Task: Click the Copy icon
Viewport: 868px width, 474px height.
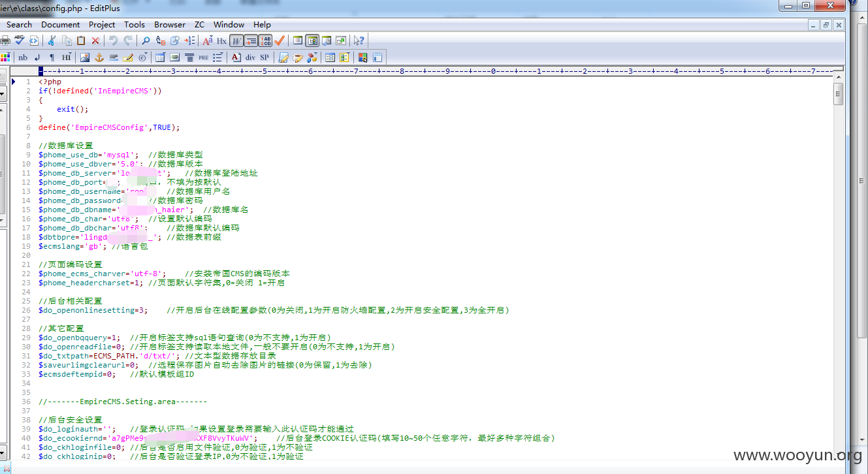Action: [x=67, y=40]
